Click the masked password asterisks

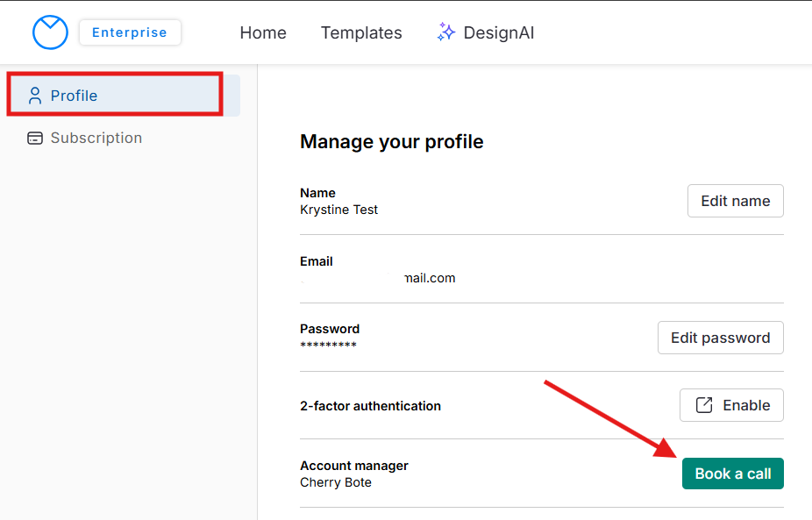pos(328,345)
